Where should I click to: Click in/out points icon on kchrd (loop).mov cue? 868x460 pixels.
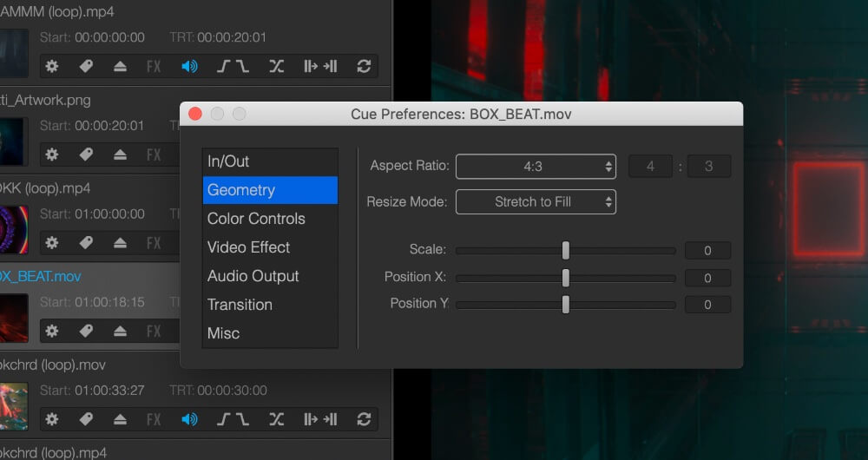[x=320, y=419]
